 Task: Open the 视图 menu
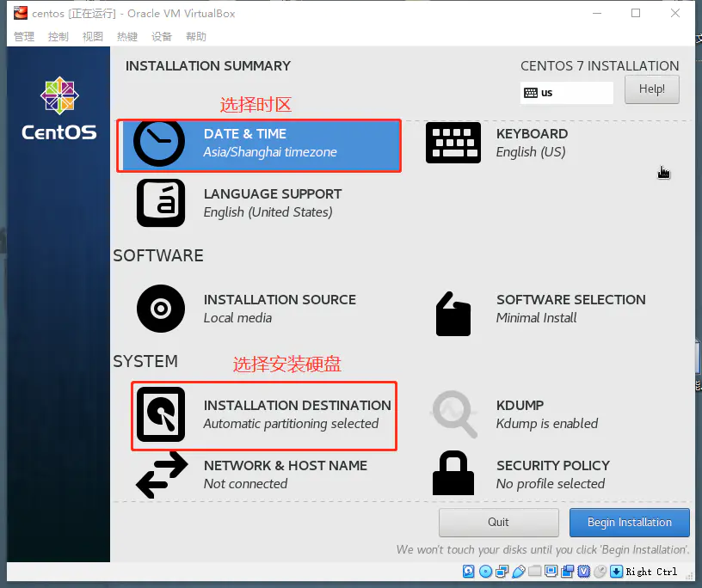93,36
